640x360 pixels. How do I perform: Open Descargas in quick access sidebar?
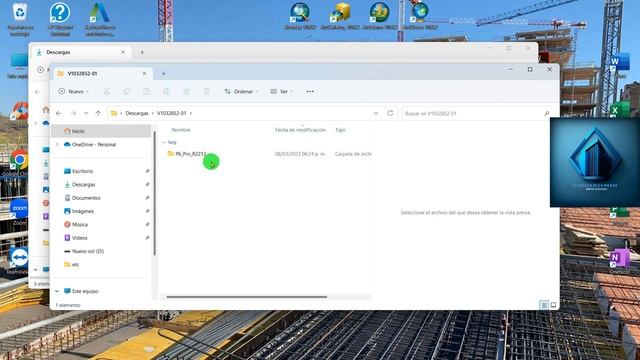83,184
